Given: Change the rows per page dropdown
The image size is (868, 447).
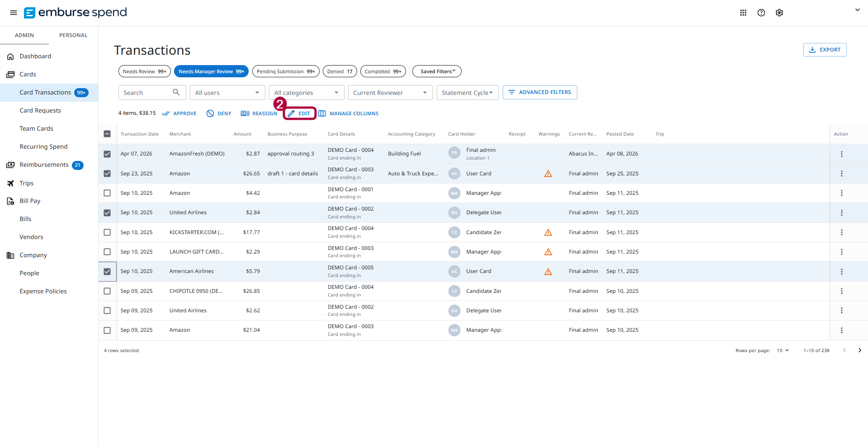Looking at the screenshot, I should click(x=783, y=351).
